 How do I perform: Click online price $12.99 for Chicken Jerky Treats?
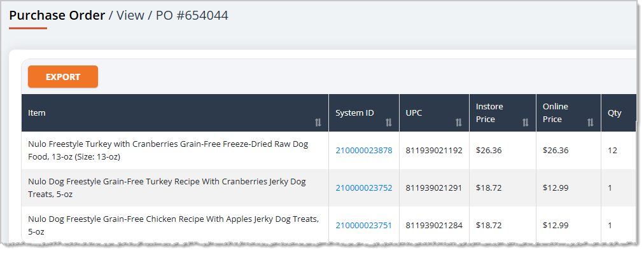pyautogui.click(x=556, y=225)
